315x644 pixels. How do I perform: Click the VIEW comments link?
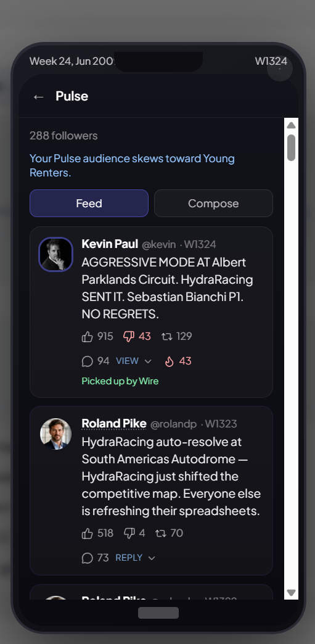[127, 361]
